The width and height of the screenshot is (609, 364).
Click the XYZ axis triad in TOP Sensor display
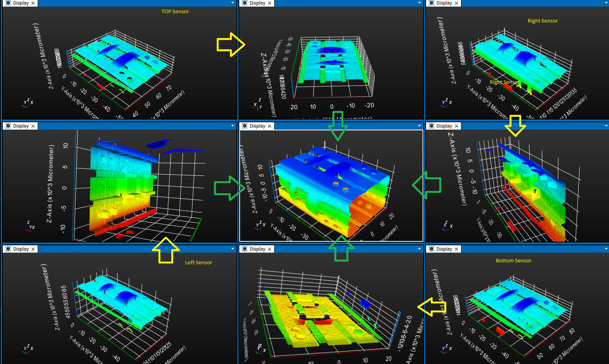(28, 102)
